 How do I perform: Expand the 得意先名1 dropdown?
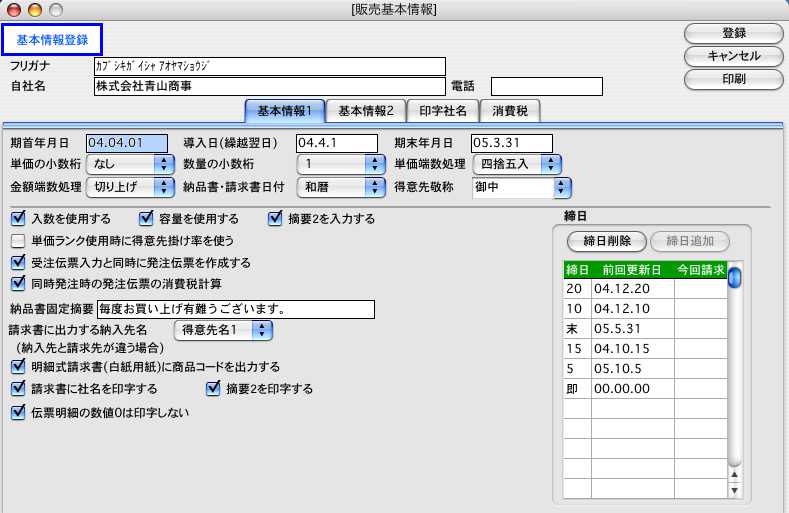(x=222, y=329)
